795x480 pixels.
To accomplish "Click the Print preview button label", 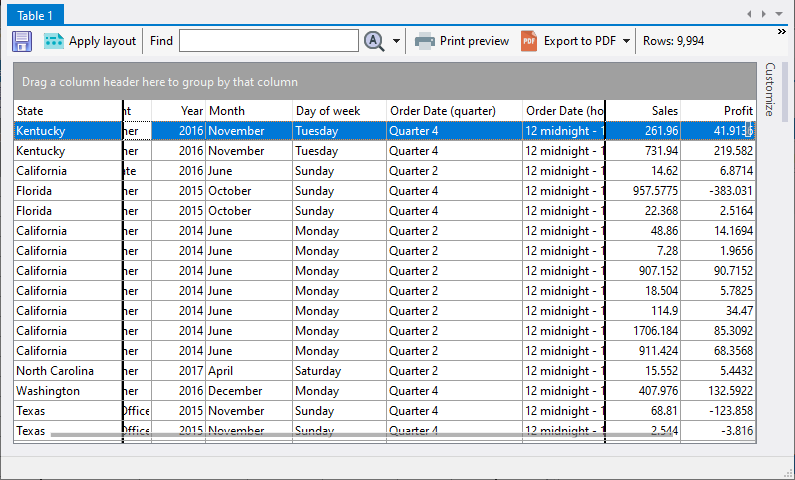I will coord(474,41).
